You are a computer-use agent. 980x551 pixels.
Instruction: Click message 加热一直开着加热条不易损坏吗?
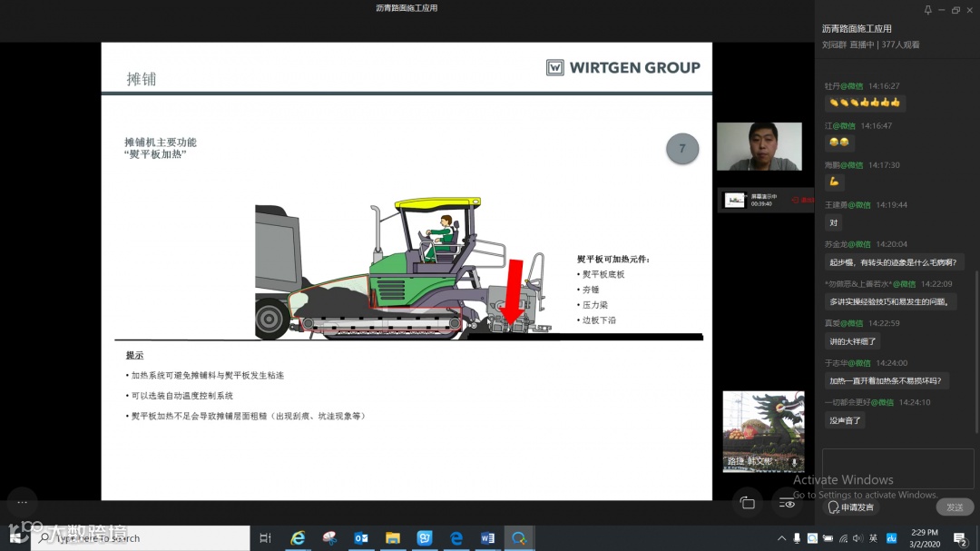point(886,381)
